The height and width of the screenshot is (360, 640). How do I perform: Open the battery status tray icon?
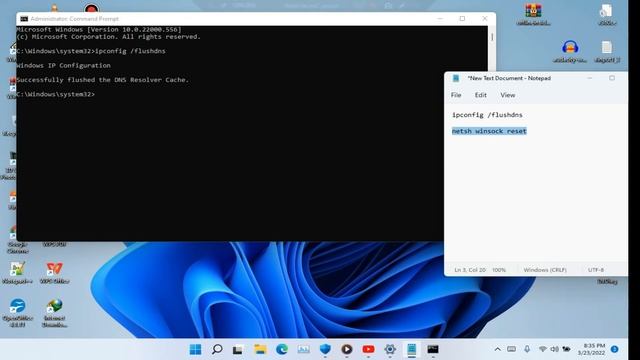pos(567,349)
